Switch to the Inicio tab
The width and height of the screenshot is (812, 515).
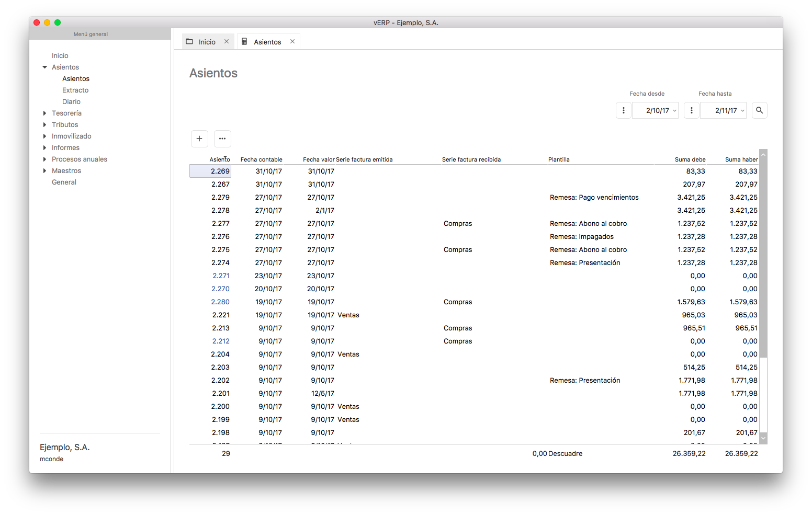tap(206, 42)
